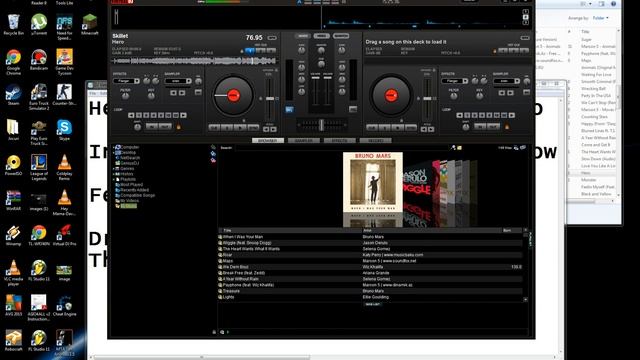This screenshot has width=640, height=360.
Task: Open Bandicam desktop shortcut
Action: coord(39,60)
